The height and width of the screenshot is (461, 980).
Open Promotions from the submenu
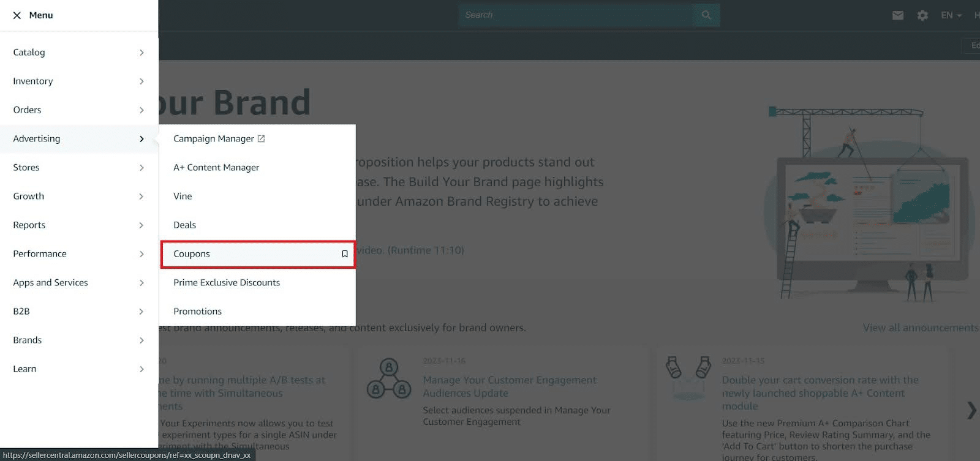[x=197, y=312]
